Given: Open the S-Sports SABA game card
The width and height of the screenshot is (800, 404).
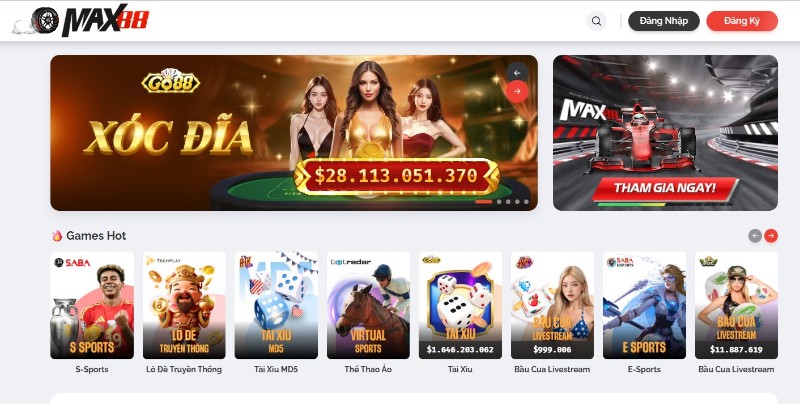Looking at the screenshot, I should [92, 305].
